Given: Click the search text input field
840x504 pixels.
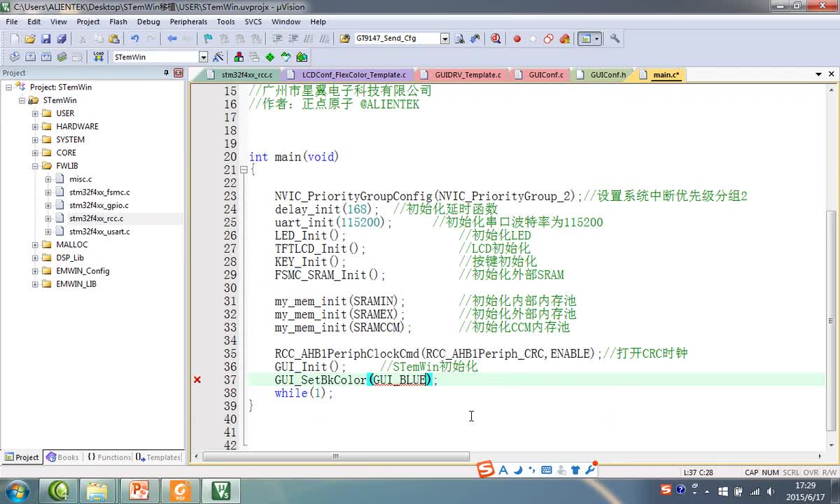Looking at the screenshot, I should (x=397, y=38).
